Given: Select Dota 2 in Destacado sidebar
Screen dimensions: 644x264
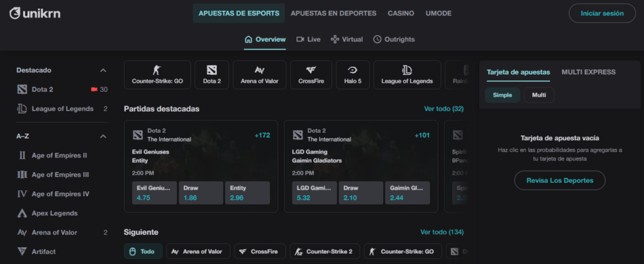Looking at the screenshot, I should [62, 89].
